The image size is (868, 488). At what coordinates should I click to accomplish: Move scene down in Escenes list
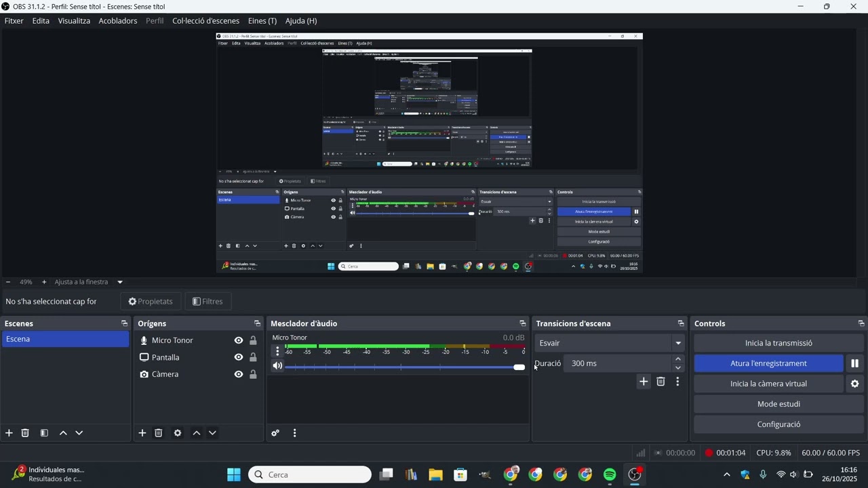click(x=79, y=433)
